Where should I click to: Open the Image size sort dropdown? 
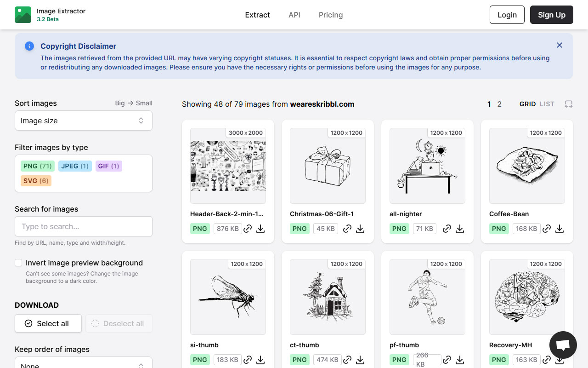coord(83,121)
